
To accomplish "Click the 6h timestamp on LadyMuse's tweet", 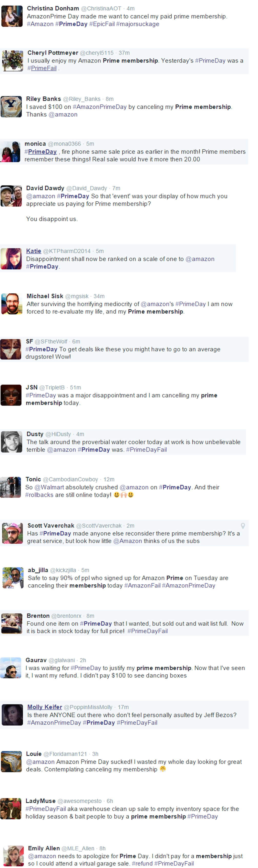I will pos(110,801).
